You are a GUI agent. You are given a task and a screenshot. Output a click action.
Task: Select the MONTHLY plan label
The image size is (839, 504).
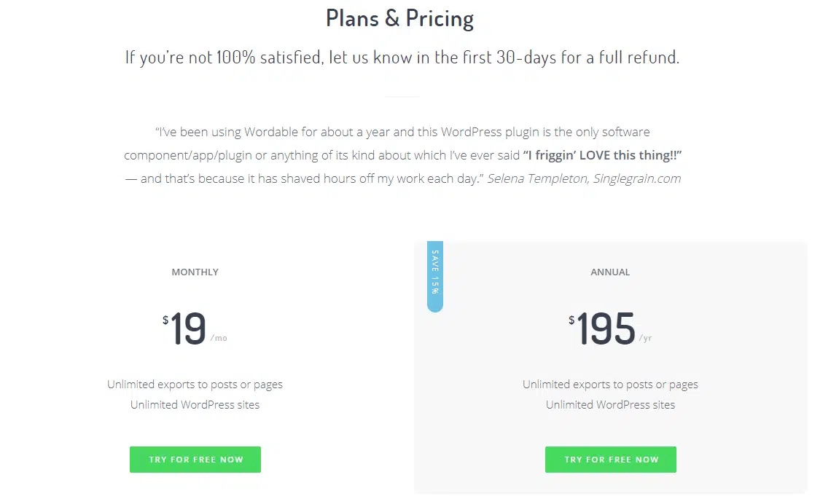(x=195, y=272)
